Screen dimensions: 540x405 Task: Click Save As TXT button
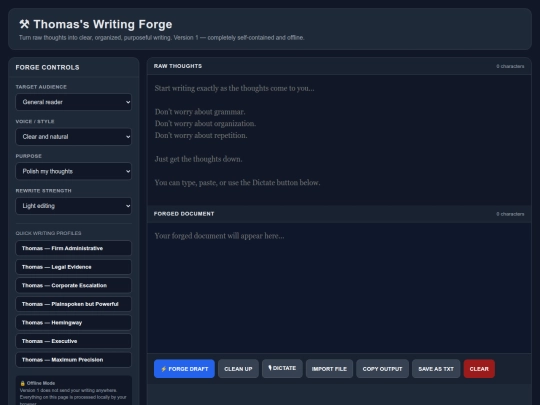[436, 369]
